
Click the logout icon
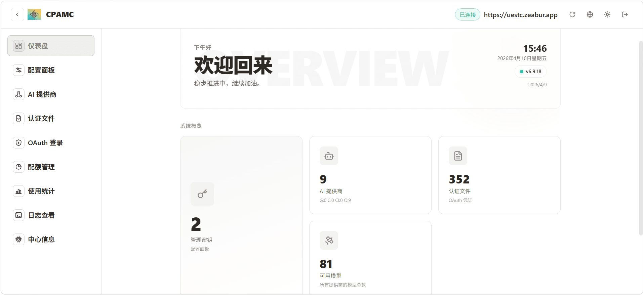pyautogui.click(x=625, y=14)
